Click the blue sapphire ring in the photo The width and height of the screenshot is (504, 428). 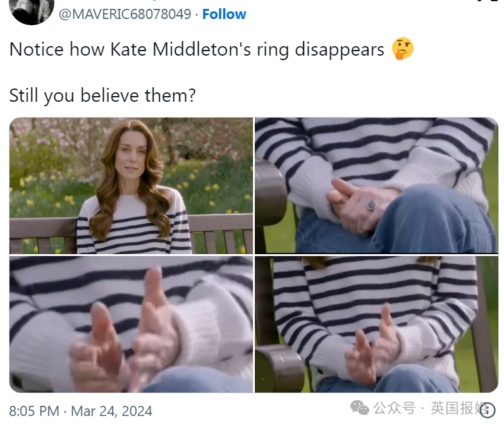point(371,205)
